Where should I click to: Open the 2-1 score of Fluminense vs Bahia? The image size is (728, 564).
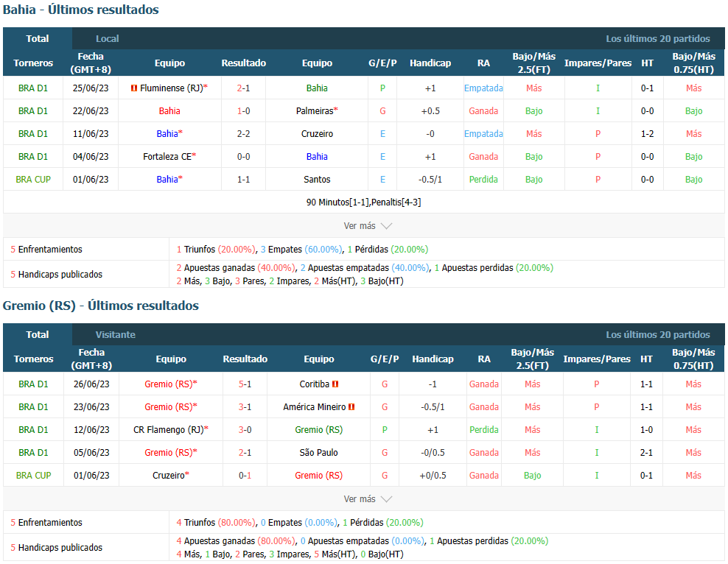[x=244, y=88]
